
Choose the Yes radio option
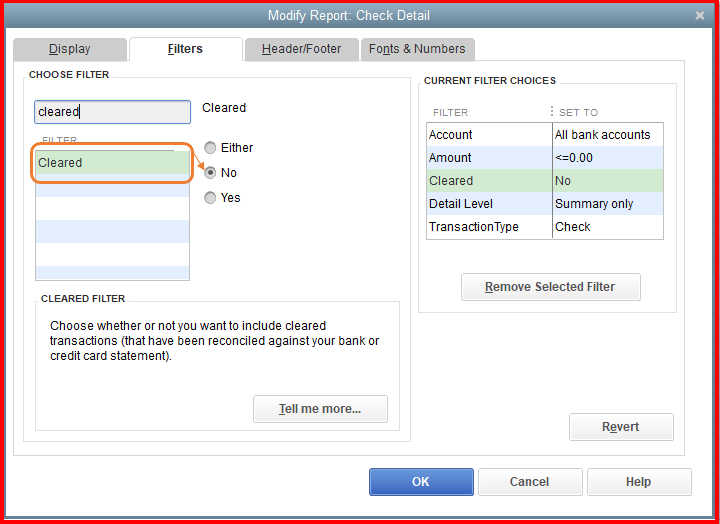tap(210, 198)
